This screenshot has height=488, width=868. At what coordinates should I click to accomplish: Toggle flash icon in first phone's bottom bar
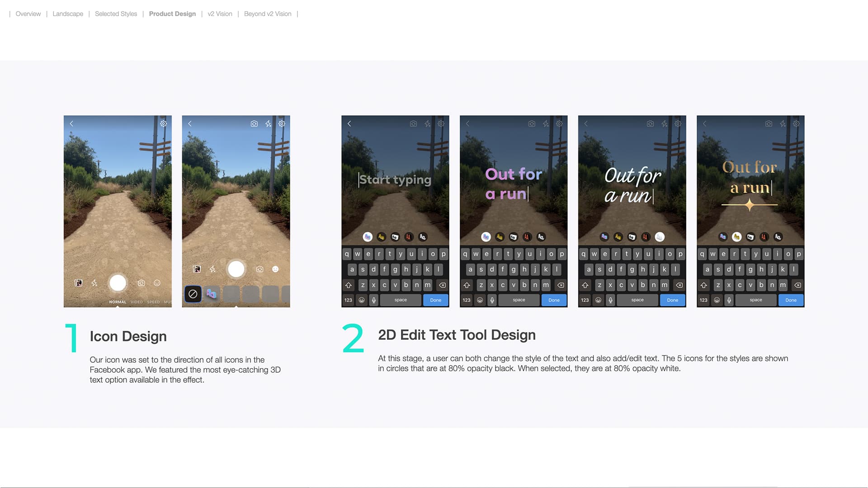[94, 283]
